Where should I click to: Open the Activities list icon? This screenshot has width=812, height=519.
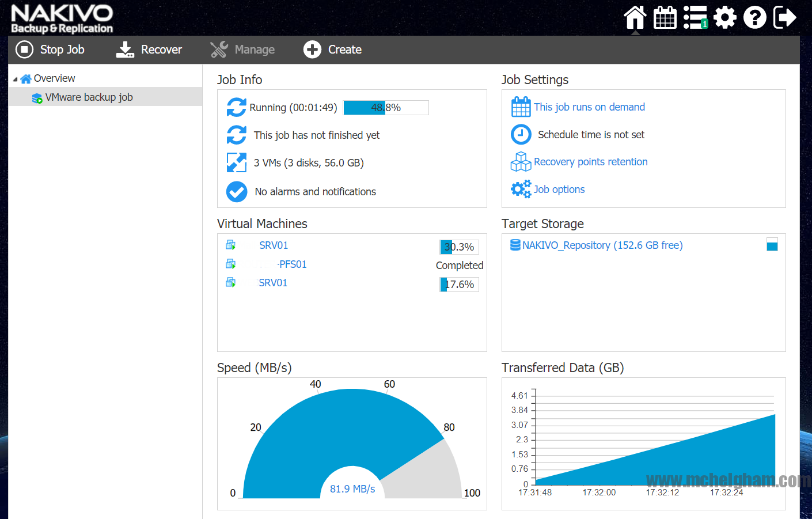[695, 17]
